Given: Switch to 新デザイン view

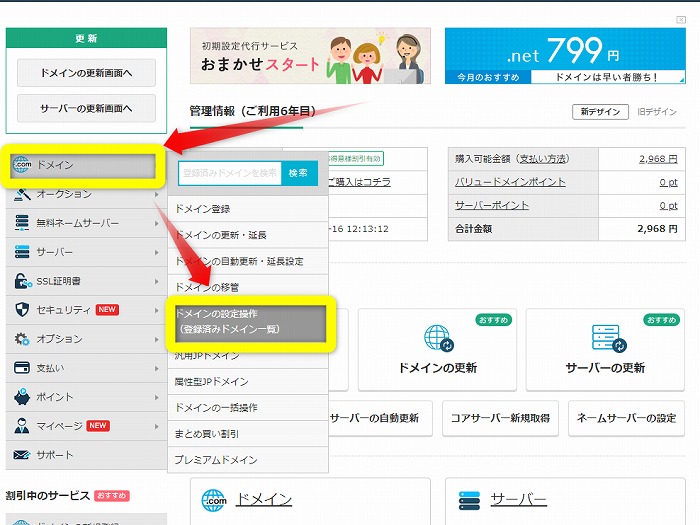Looking at the screenshot, I should coord(600,112).
